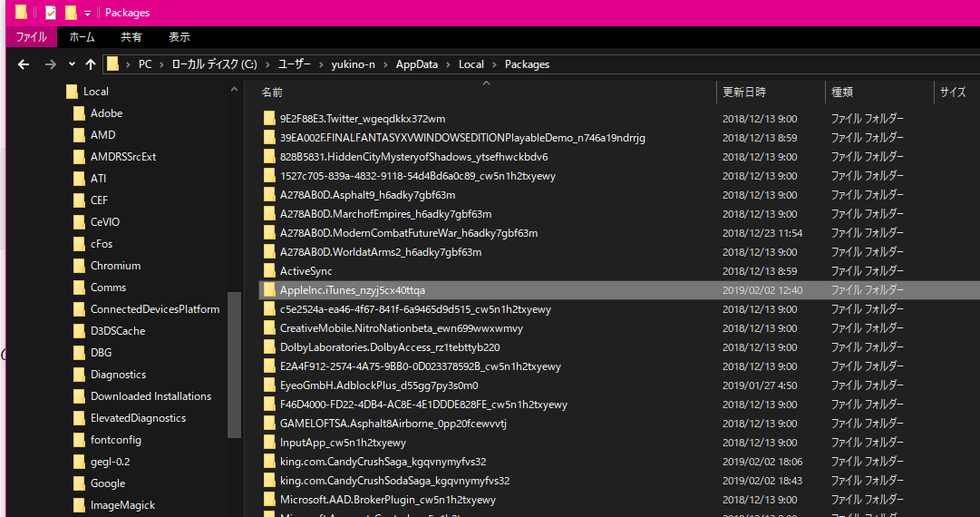Go up one folder level

point(91,64)
